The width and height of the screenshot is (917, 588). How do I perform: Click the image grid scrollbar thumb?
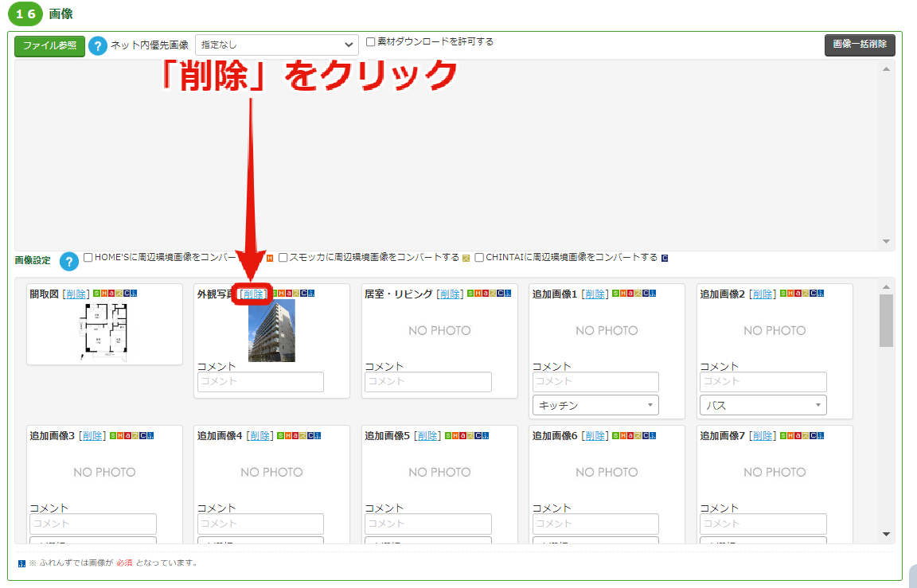[886, 321]
